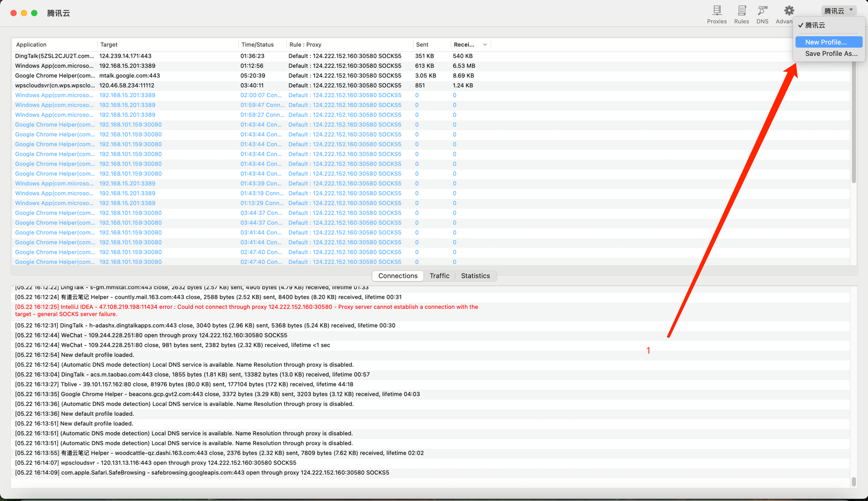868x501 pixels.
Task: Switch to the Traffic tab
Action: tap(439, 276)
